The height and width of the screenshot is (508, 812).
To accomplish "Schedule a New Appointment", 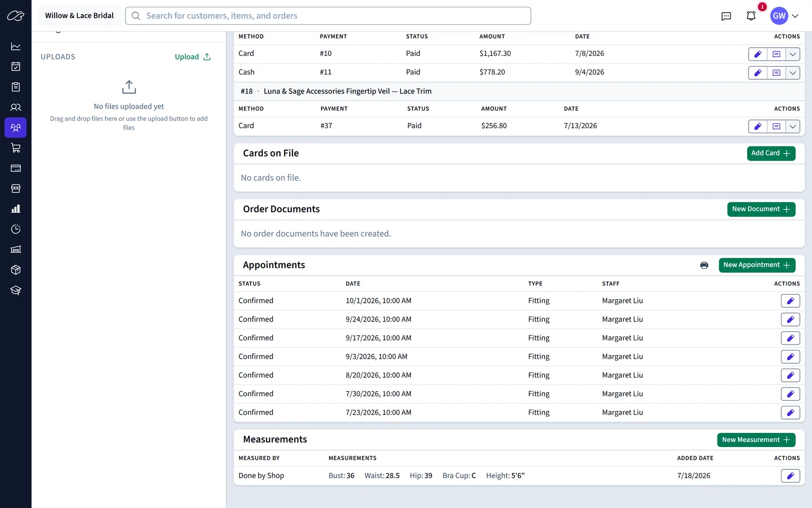I will click(757, 265).
